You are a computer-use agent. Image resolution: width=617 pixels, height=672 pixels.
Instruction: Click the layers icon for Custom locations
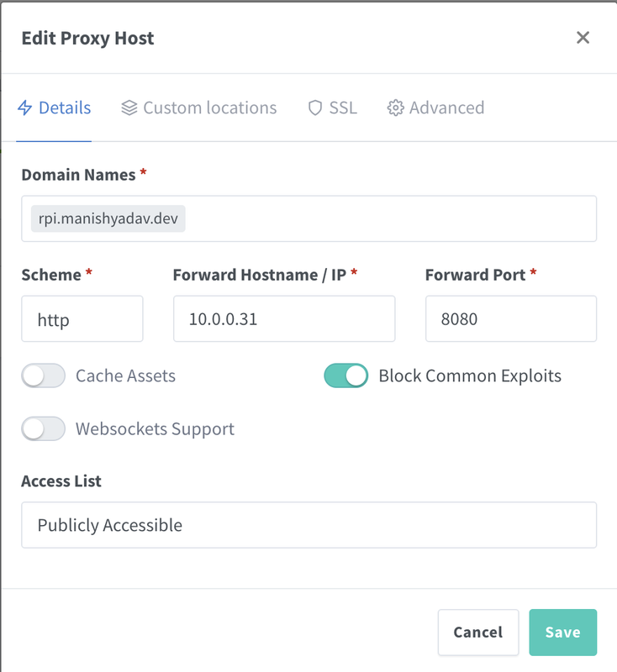point(129,108)
